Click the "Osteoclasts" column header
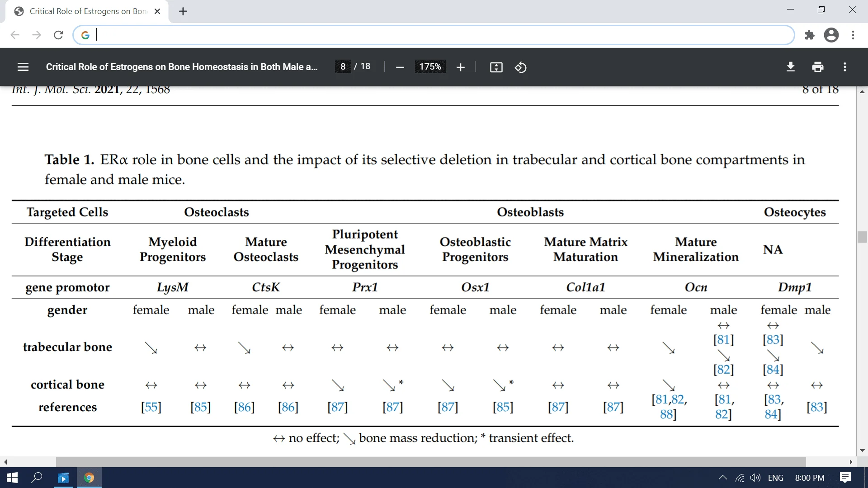868x488 pixels. point(216,212)
